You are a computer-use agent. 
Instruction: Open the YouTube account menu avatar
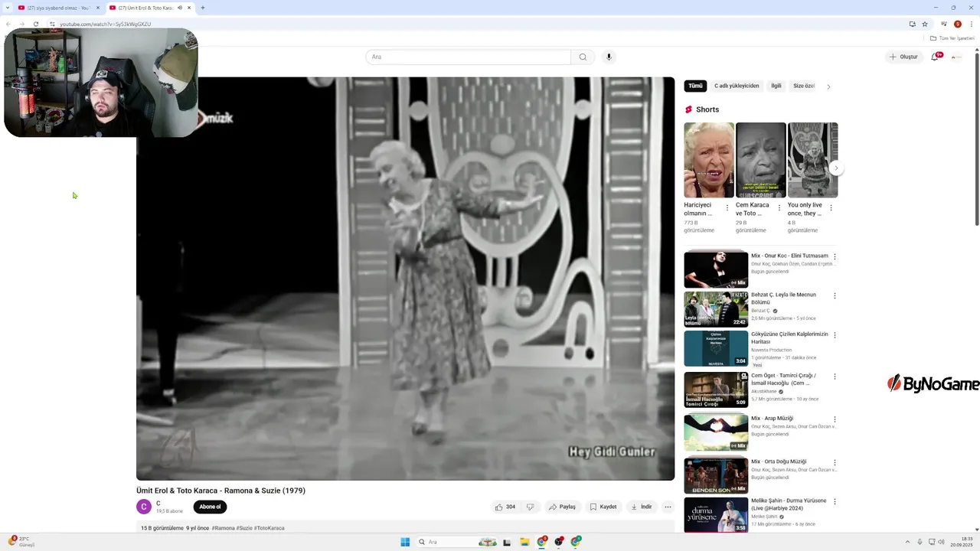(955, 57)
